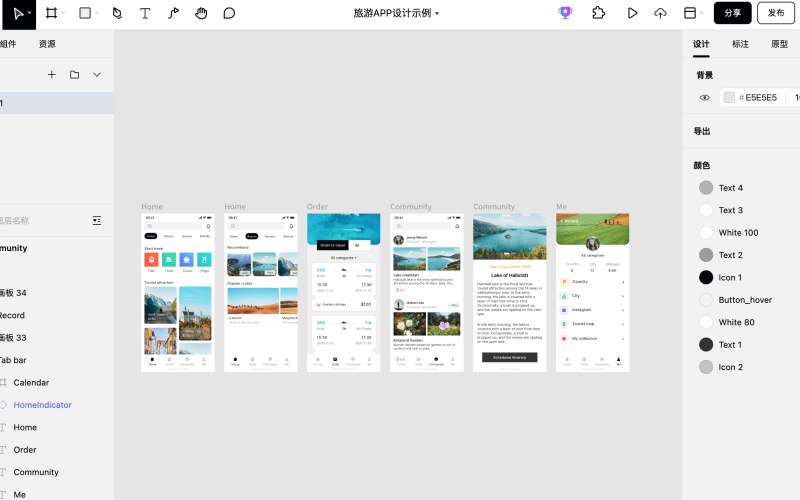This screenshot has height=500, width=800.
Task: Click text icon beside Order layer
Action: pyautogui.click(x=3, y=449)
